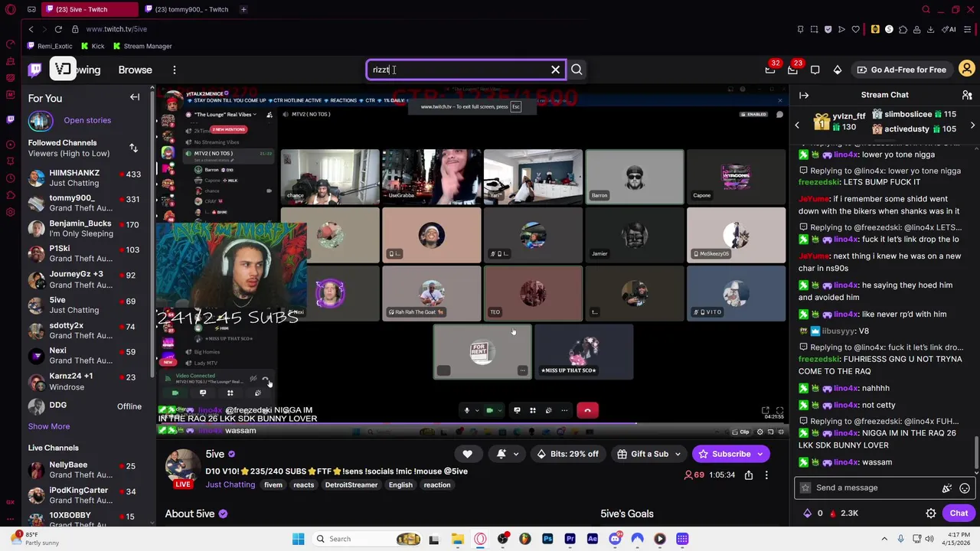Click the Chat send button
980x551 pixels.
point(959,514)
